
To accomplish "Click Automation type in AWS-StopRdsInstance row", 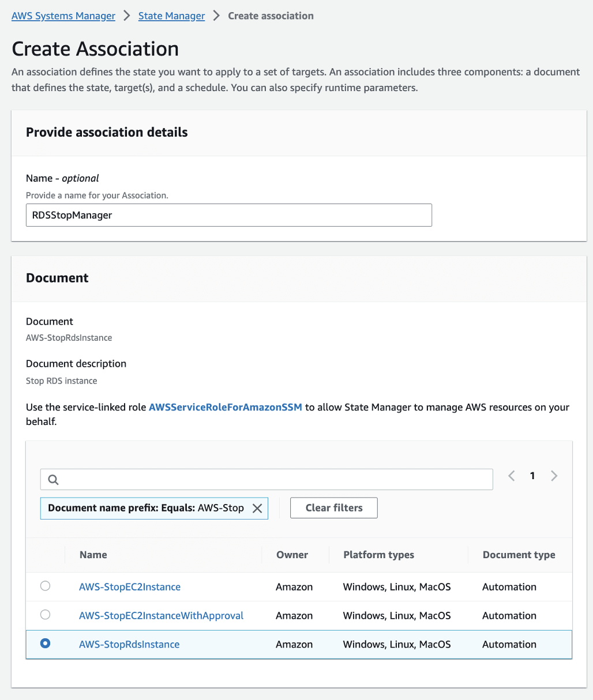I will click(509, 645).
